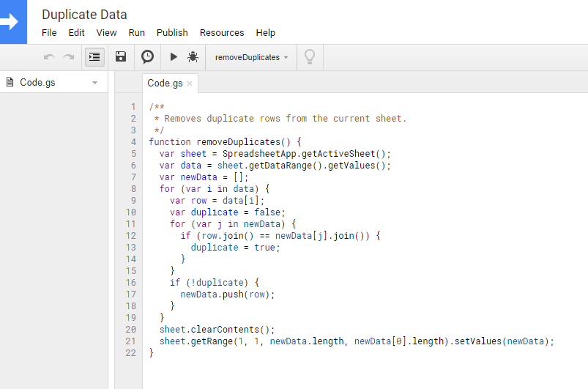The height and width of the screenshot is (389, 588).
Task: Save the project with floppy disk icon
Action: (121, 57)
